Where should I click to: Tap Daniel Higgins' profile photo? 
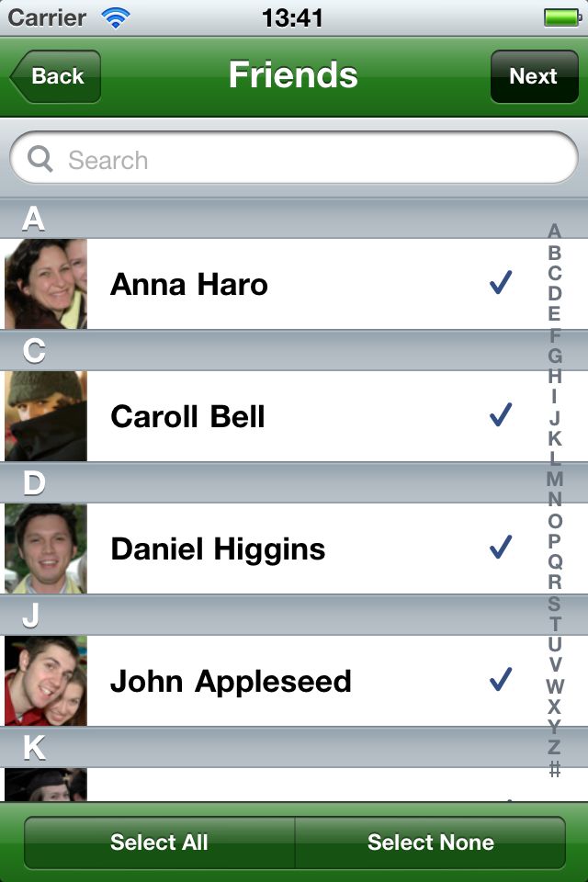(46, 548)
